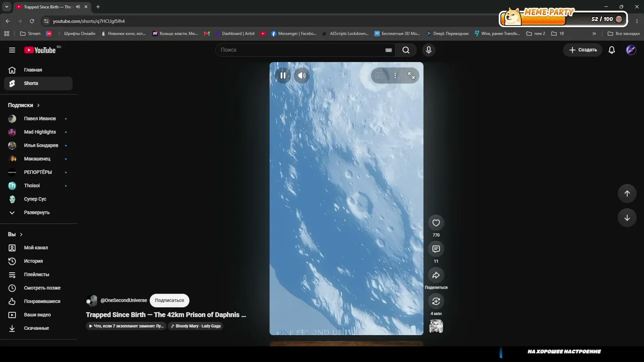Go back in browser history
The height and width of the screenshot is (362, 644).
8,21
